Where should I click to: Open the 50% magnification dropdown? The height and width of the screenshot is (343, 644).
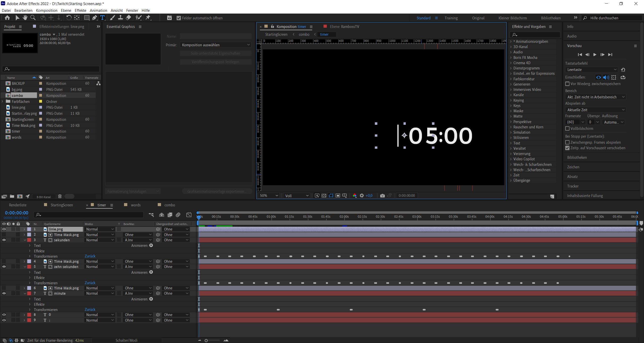pyautogui.click(x=269, y=196)
